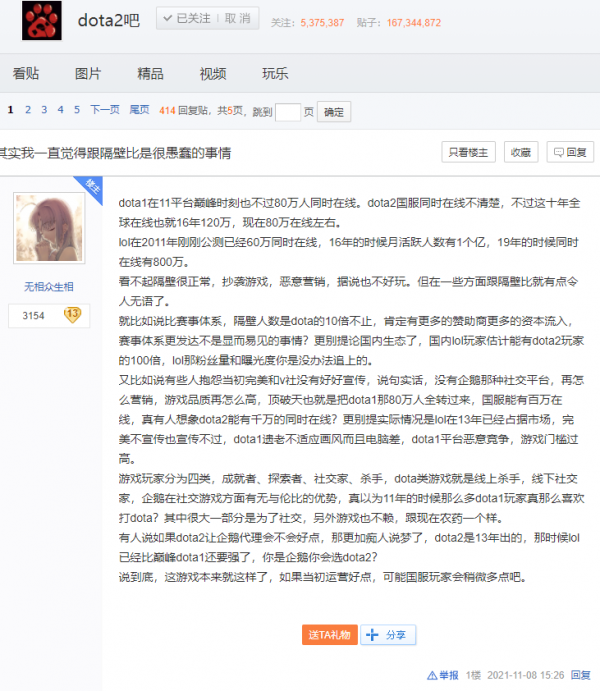Click the 分享 share button
This screenshot has width=600, height=691.
click(388, 635)
